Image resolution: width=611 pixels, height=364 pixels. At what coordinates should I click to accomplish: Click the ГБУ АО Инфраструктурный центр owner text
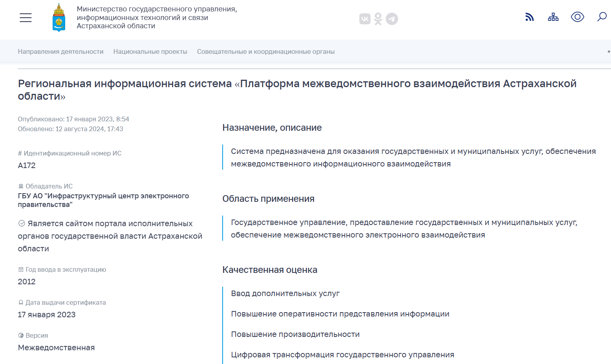click(103, 200)
